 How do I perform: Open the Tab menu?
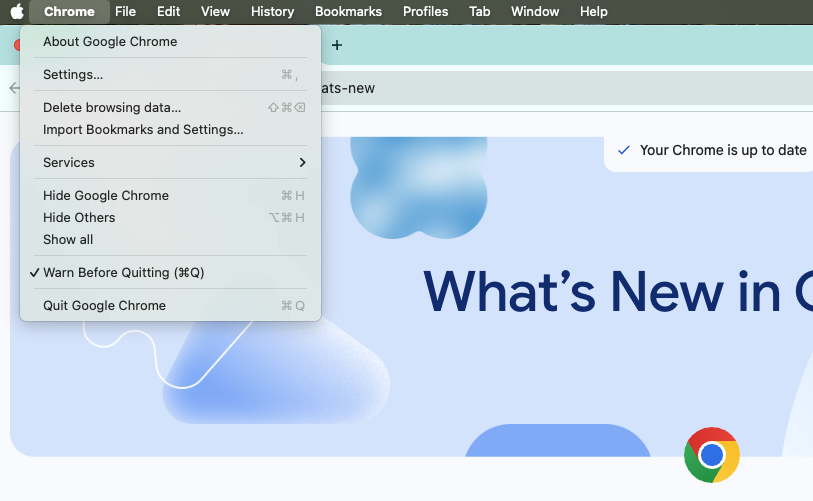point(480,11)
